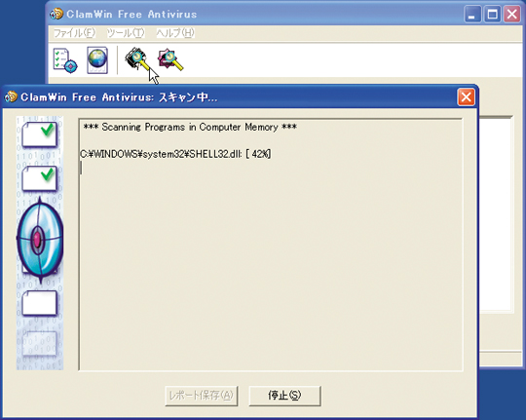Open the preferences checklist toolbar icon
526x420 pixels.
coord(65,60)
